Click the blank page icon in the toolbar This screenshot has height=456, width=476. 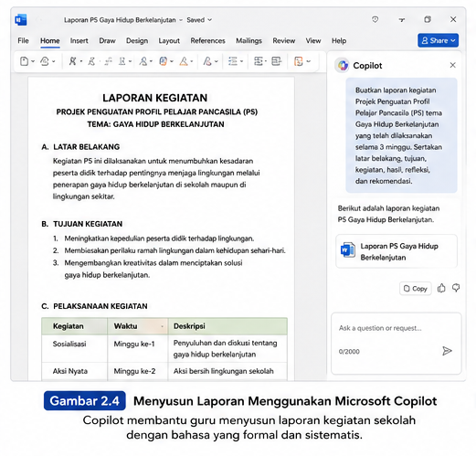(x=24, y=61)
